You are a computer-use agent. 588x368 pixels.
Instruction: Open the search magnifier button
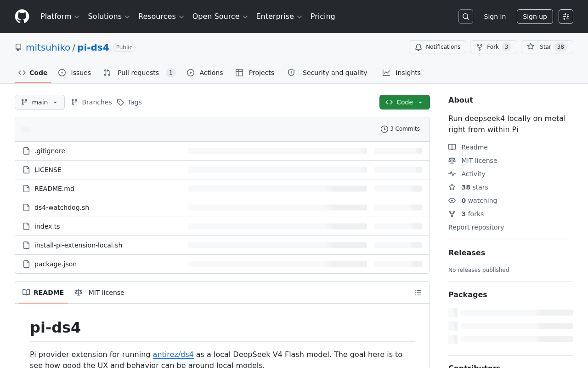(466, 17)
